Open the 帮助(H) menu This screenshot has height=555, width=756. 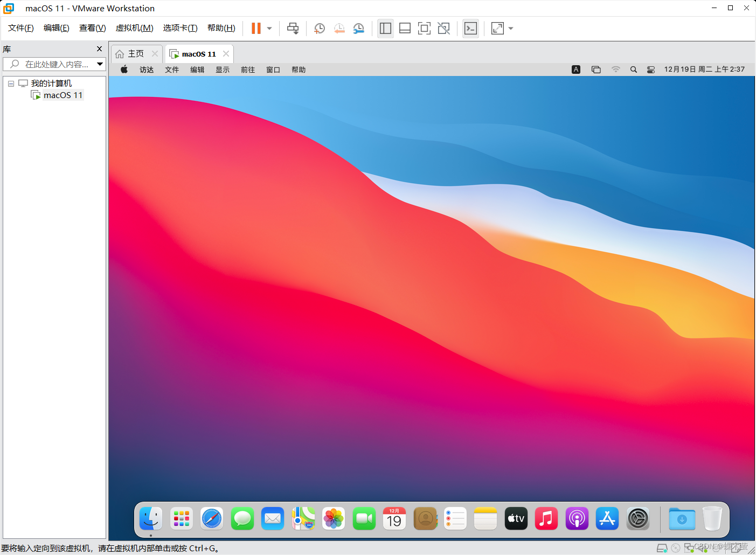(x=221, y=28)
